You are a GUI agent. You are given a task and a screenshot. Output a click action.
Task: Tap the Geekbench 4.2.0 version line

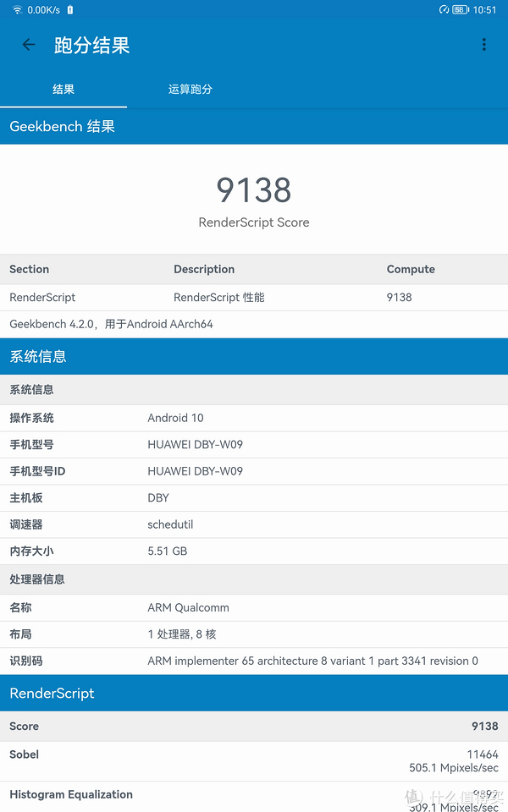[x=112, y=324]
